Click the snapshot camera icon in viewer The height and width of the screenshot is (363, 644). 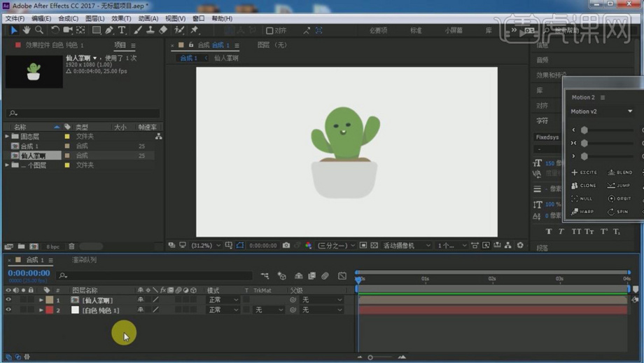click(x=286, y=245)
